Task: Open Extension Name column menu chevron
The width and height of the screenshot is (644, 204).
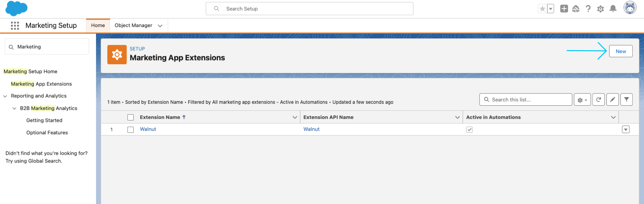Action: (295, 117)
